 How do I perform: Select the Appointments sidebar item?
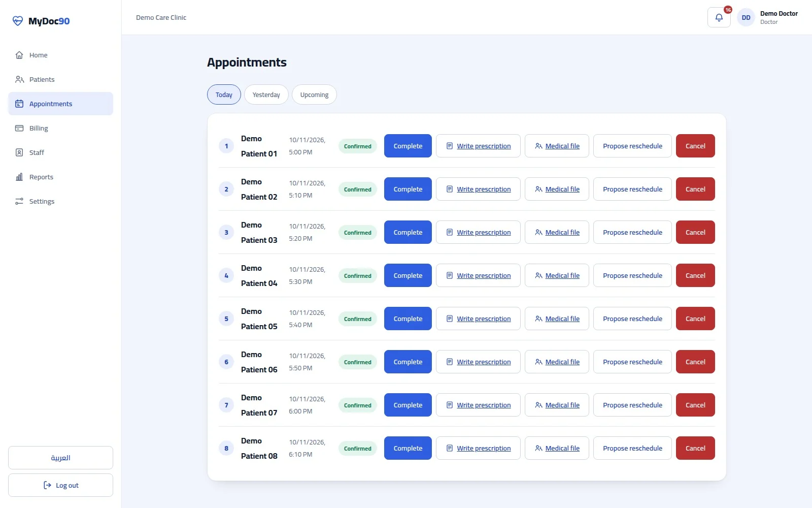pyautogui.click(x=60, y=104)
